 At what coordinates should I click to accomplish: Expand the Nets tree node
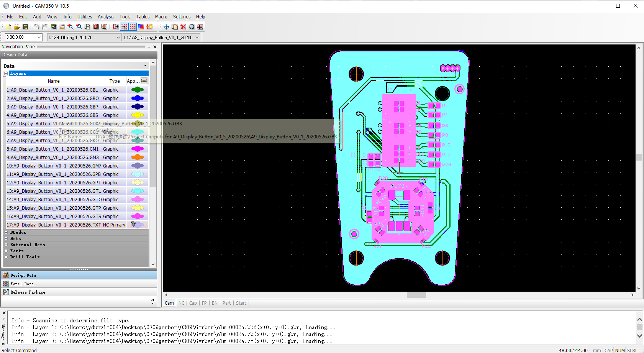point(6,238)
